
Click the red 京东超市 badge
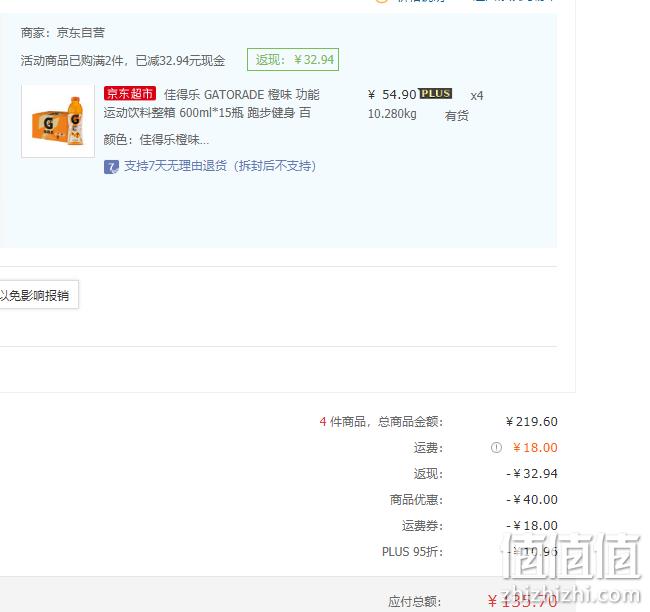point(130,94)
